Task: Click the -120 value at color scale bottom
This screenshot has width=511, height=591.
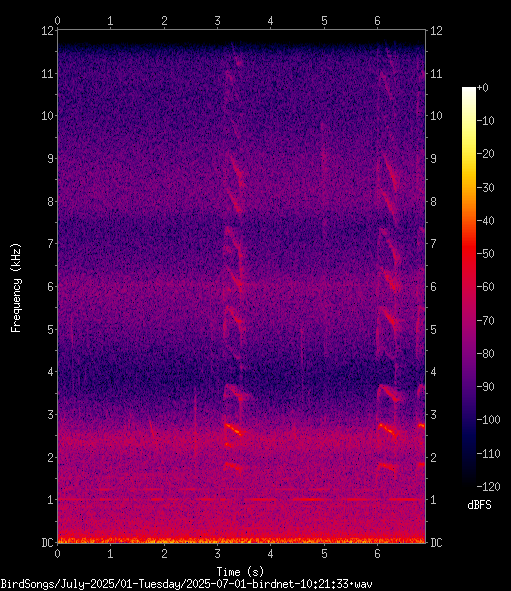Action: [488, 487]
